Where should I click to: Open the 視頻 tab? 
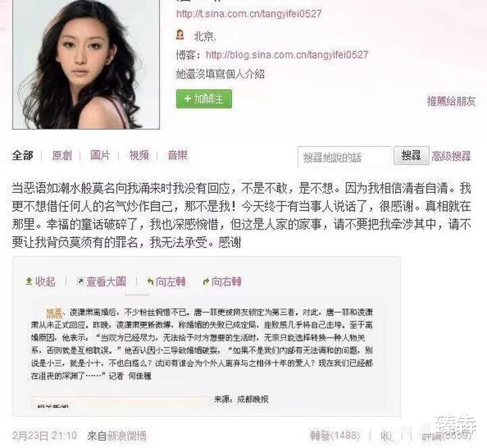coord(139,155)
